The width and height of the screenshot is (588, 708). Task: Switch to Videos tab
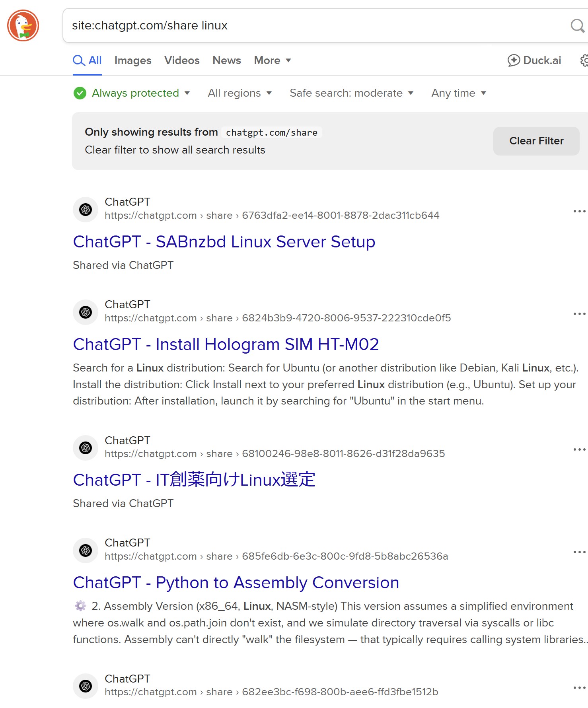182,60
